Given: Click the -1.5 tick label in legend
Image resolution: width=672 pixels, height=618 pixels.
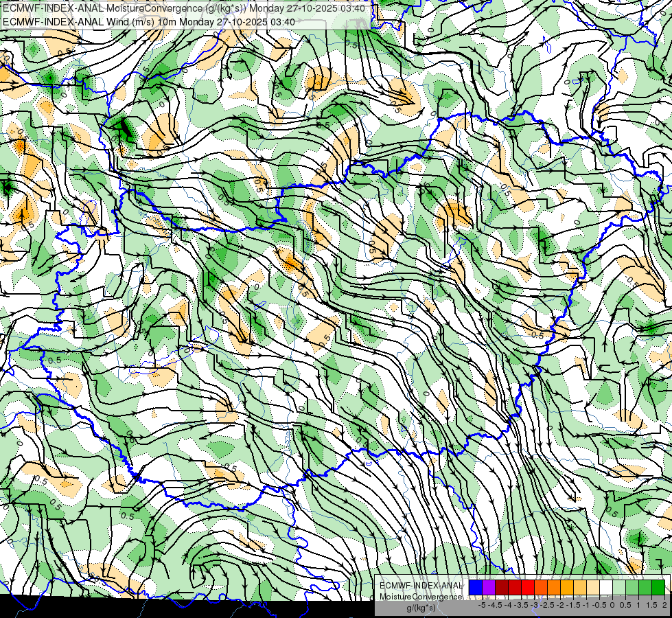Looking at the screenshot, I should tap(574, 605).
